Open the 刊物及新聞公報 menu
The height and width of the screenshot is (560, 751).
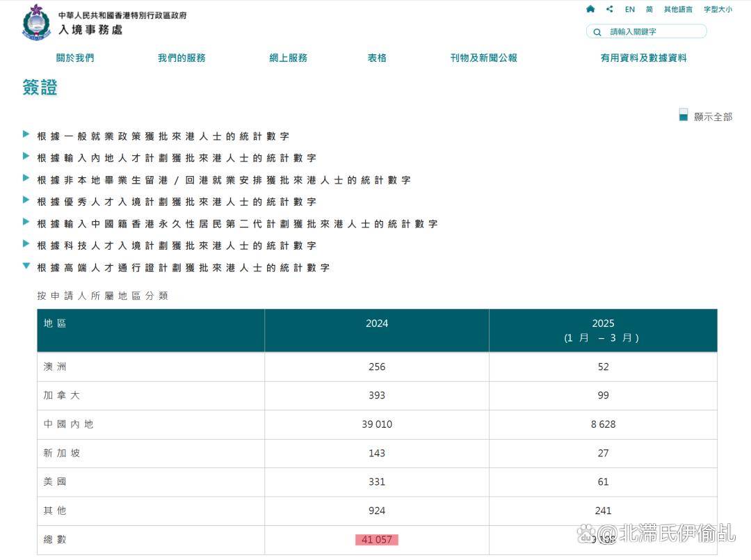tap(483, 58)
